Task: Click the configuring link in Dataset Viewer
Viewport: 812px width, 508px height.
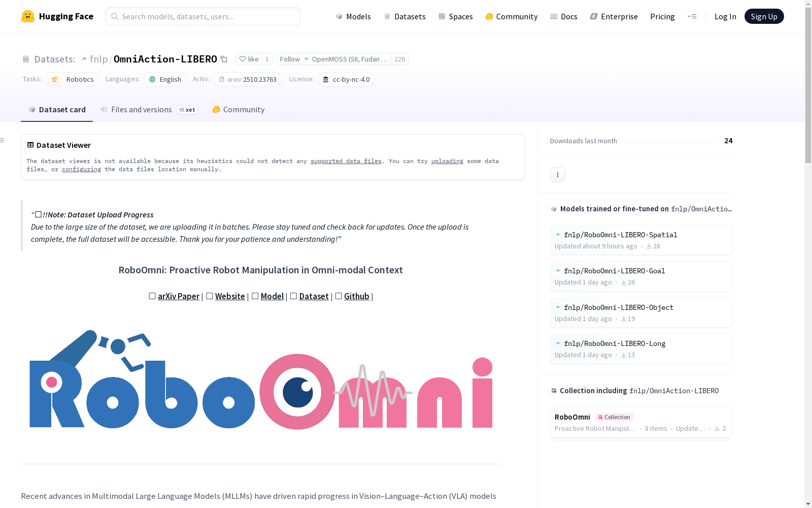Action: 81,169
